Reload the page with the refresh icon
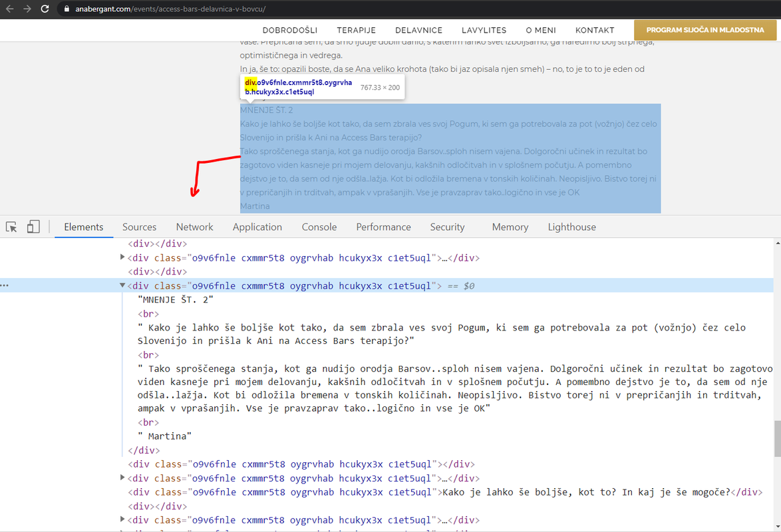781x532 pixels. coord(45,9)
